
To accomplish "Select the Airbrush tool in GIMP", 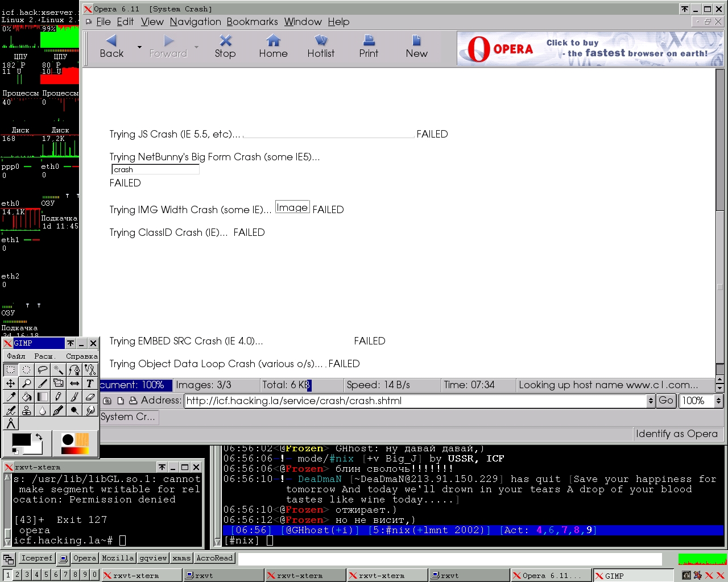I will point(10,410).
